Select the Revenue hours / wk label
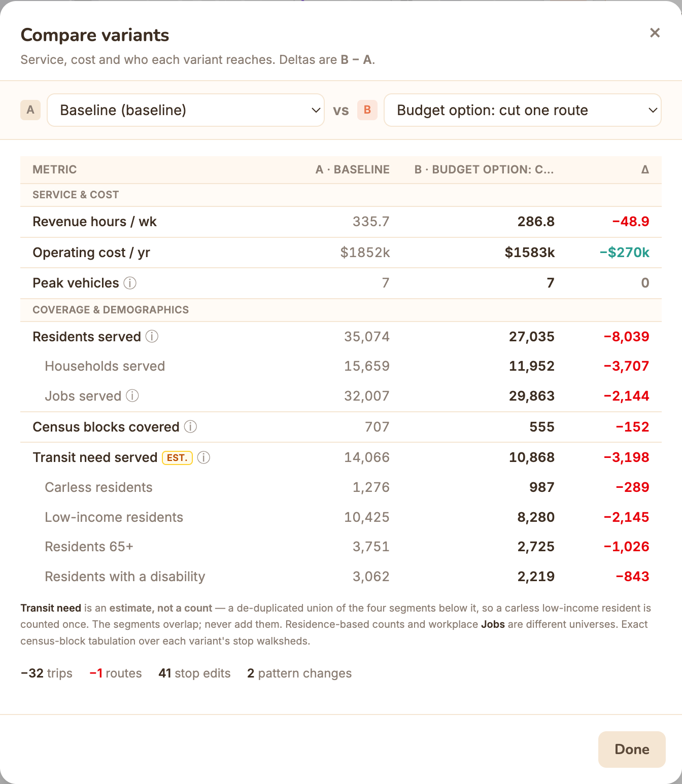This screenshot has width=682, height=784. coord(95,222)
